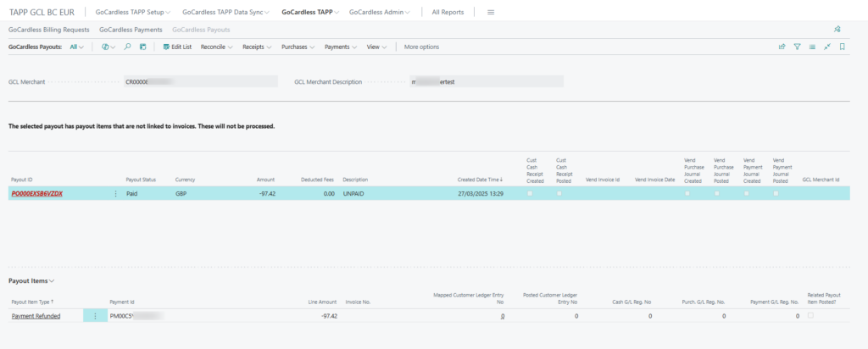Click the 27/03/2025 13:29 date cell
868x349 pixels.
481,194
